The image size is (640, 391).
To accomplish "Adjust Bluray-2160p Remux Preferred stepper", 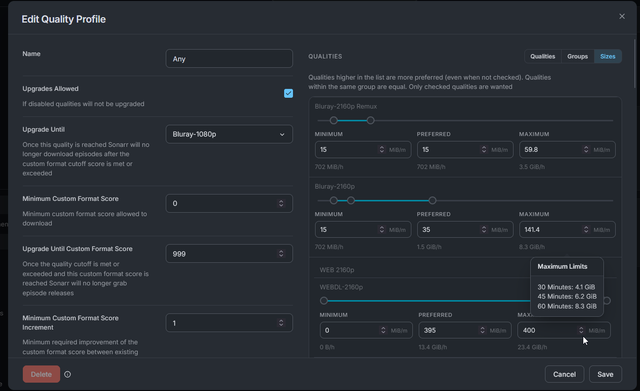I will [484, 150].
